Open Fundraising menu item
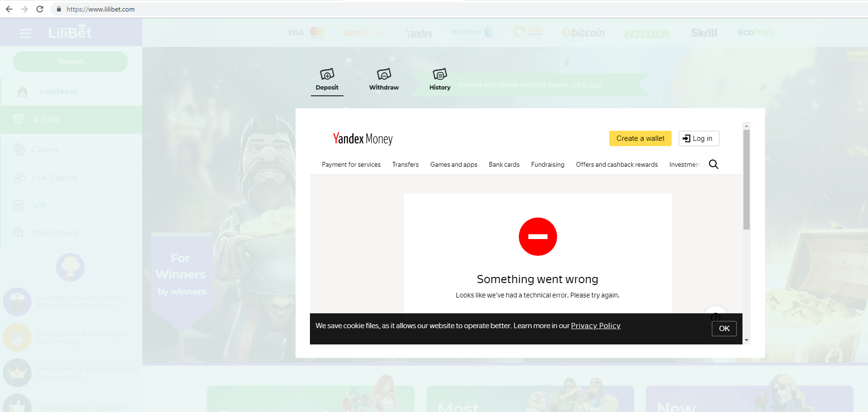 548,164
